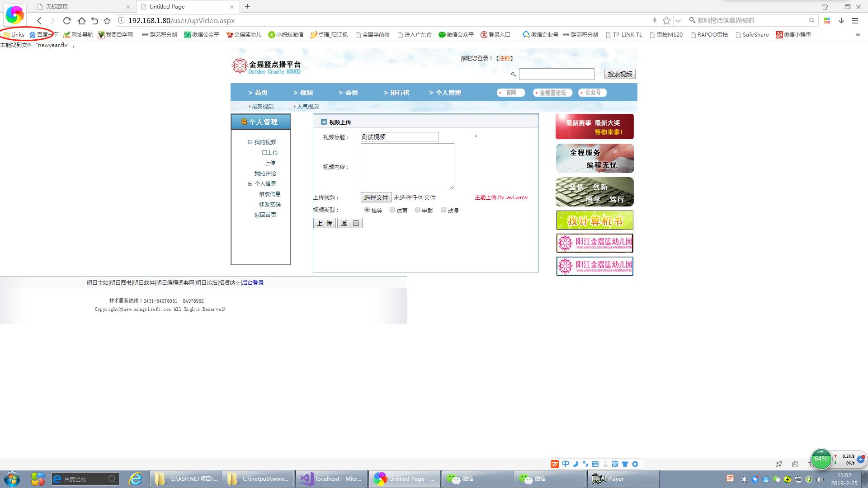The height and width of the screenshot is (488, 868).
Task: Click the address bar favorite star
Action: pos(666,20)
